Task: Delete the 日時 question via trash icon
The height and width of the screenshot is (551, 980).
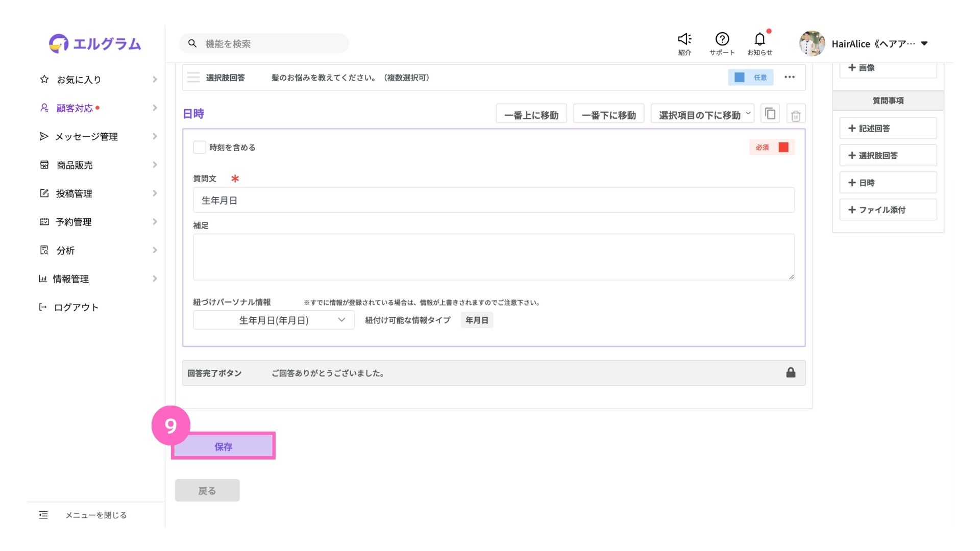Action: click(796, 115)
